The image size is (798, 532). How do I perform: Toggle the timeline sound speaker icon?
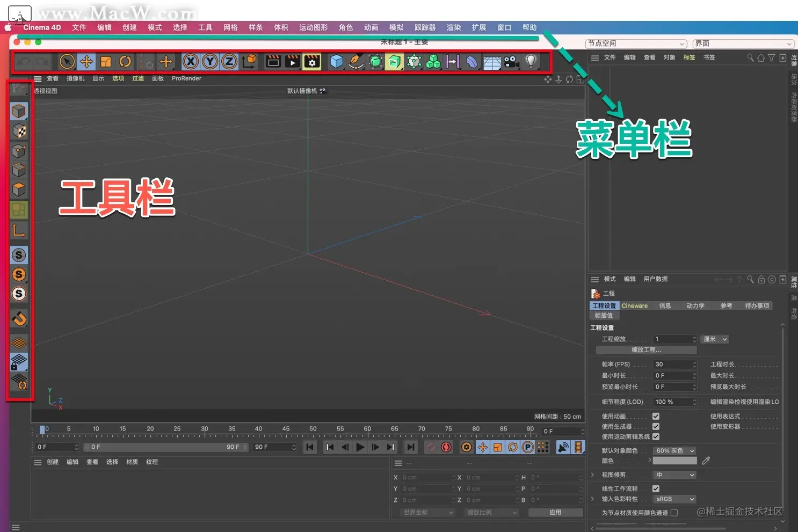[x=563, y=447]
